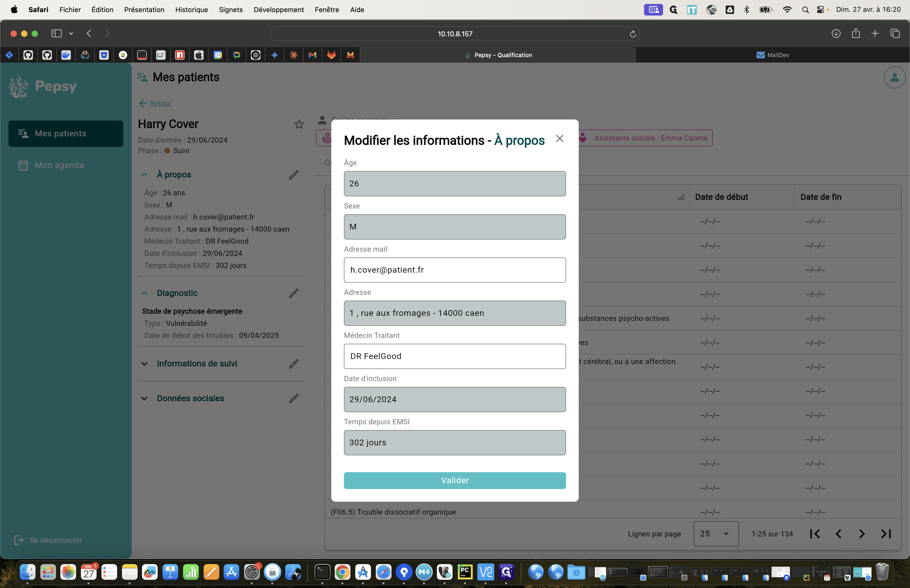Screen dimensions: 910x588
Task: Expand the Données sociales section
Action: [144, 398]
